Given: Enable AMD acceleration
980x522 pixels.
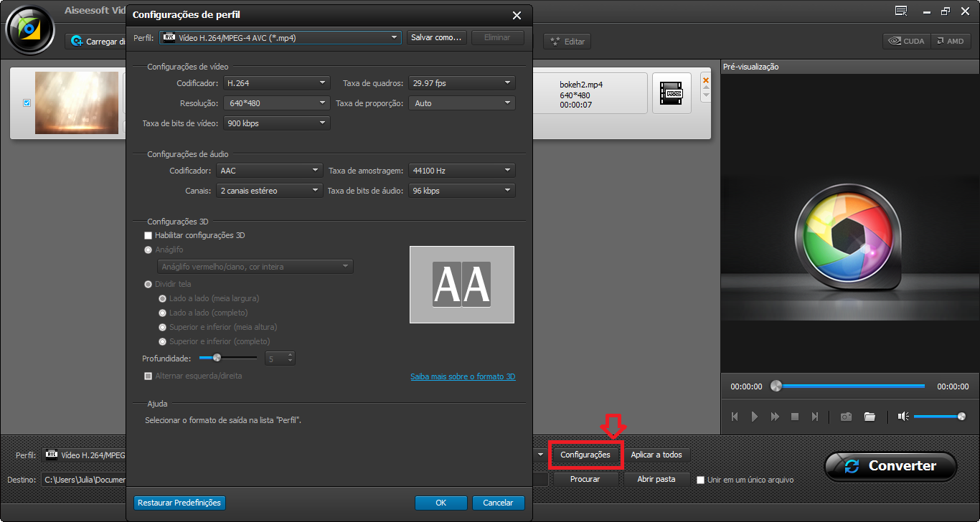Looking at the screenshot, I should (951, 41).
